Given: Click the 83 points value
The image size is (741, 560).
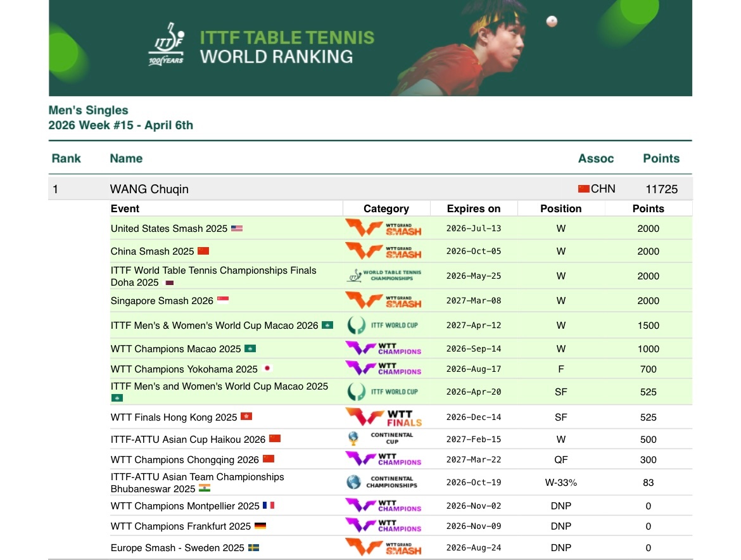Looking at the screenshot, I should [649, 483].
